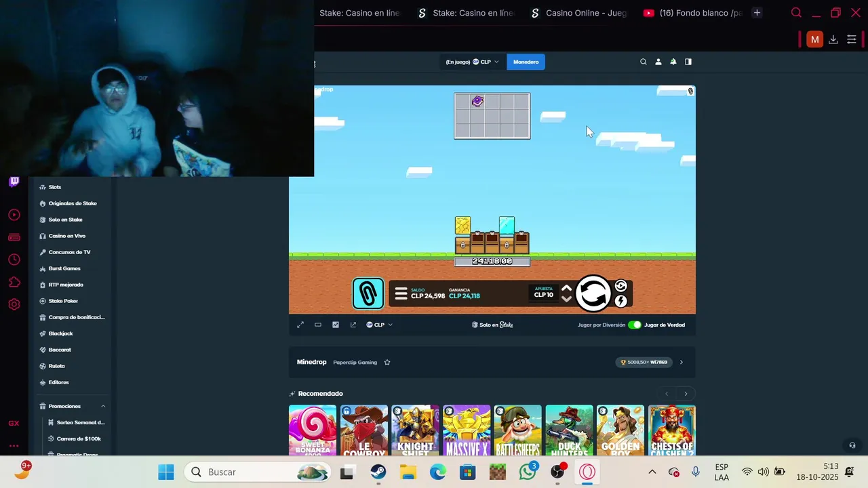This screenshot has width=868, height=488.
Task: Open notifications bell icon
Action: pos(673,62)
